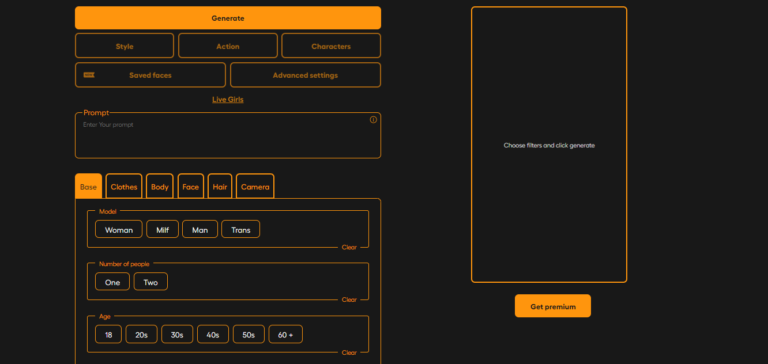This screenshot has height=364, width=768.
Task: Toggle the Man model option
Action: [x=200, y=229]
